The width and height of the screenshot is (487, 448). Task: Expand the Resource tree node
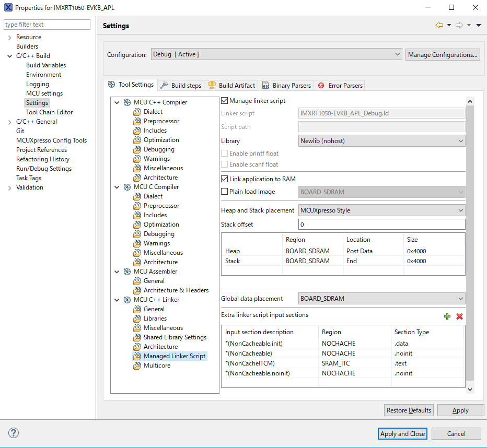coord(9,38)
